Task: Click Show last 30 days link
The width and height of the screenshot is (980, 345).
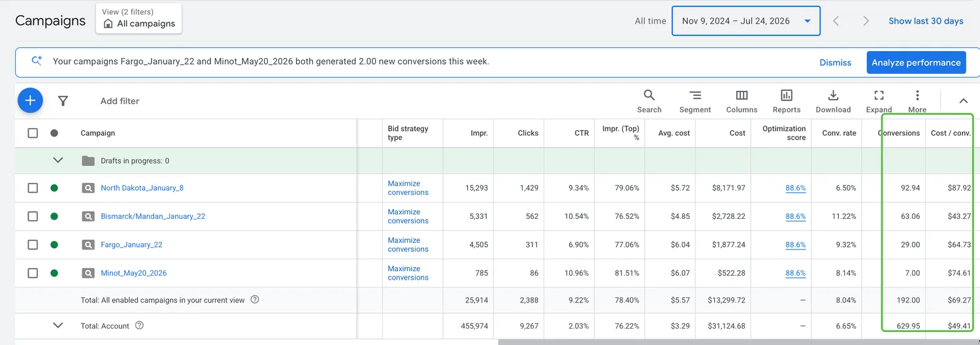Action: (926, 21)
